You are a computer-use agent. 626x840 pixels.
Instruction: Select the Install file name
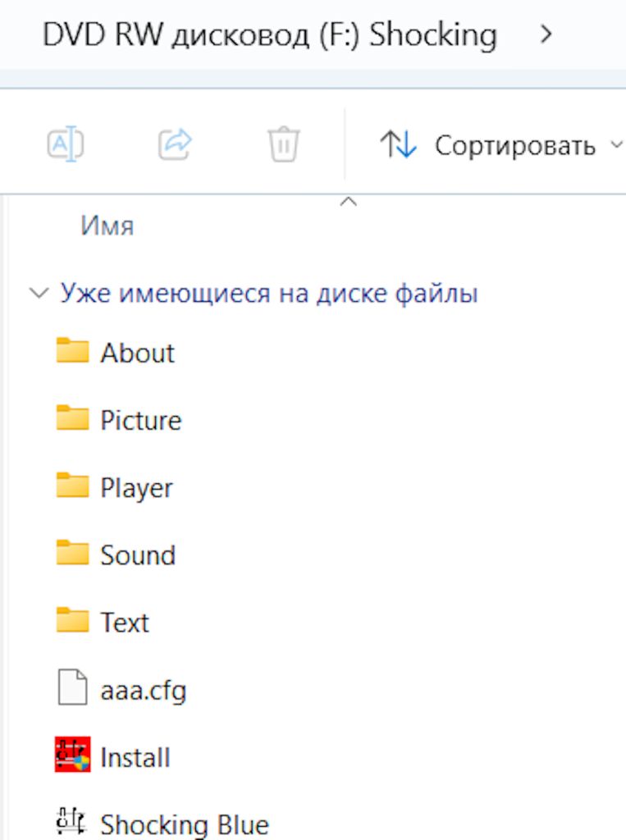click(x=135, y=757)
